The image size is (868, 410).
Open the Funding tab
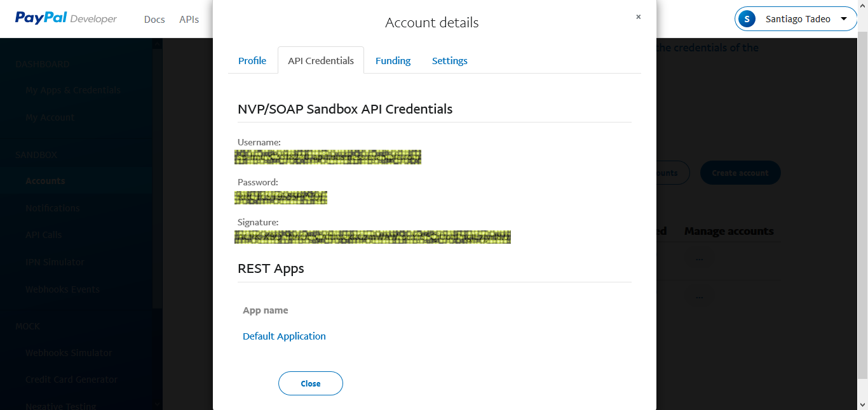pyautogui.click(x=393, y=61)
